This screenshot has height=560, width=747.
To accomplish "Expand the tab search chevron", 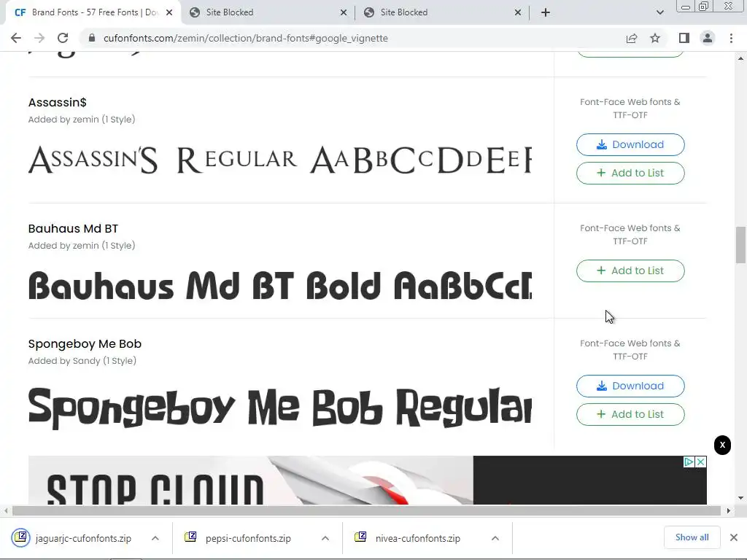I will point(659,12).
